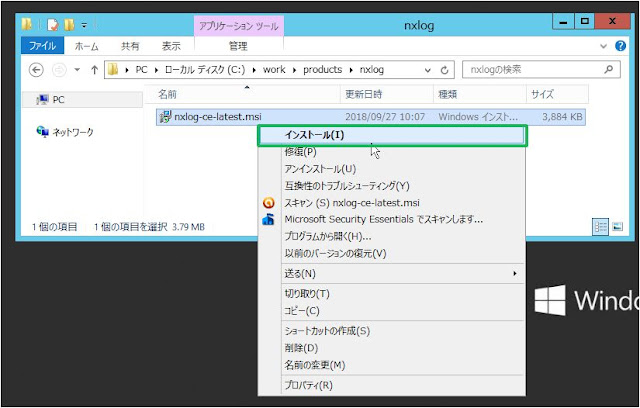Sort by the サイズ column header

click(x=558, y=95)
